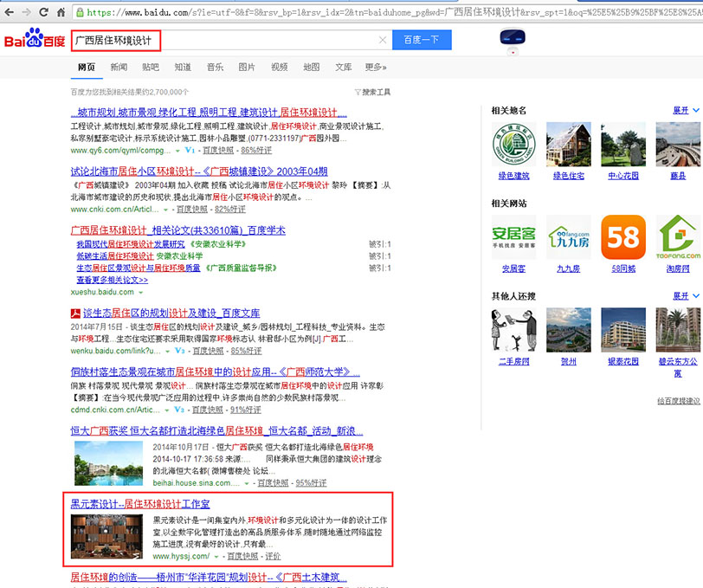This screenshot has height=588, width=703.
Task: Reload the page with refresh icon
Action: pyautogui.click(x=43, y=12)
